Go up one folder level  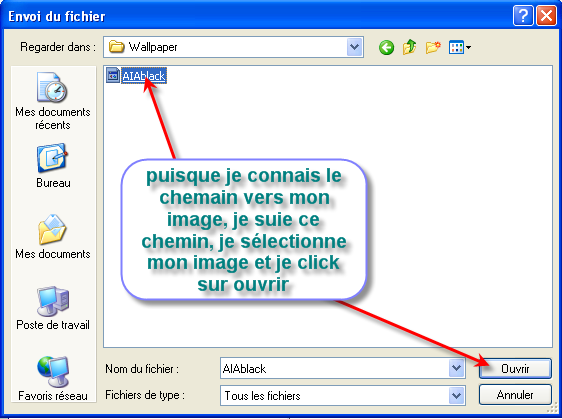(x=410, y=47)
